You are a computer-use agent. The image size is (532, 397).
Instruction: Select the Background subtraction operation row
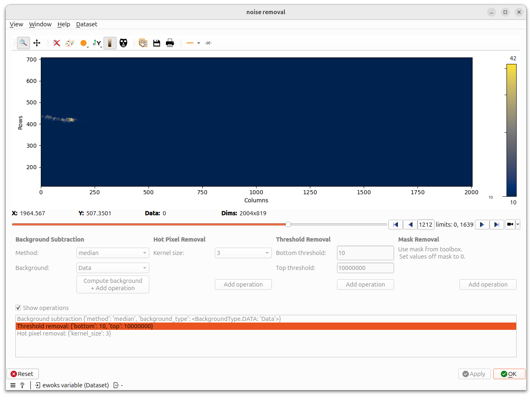coord(266,319)
